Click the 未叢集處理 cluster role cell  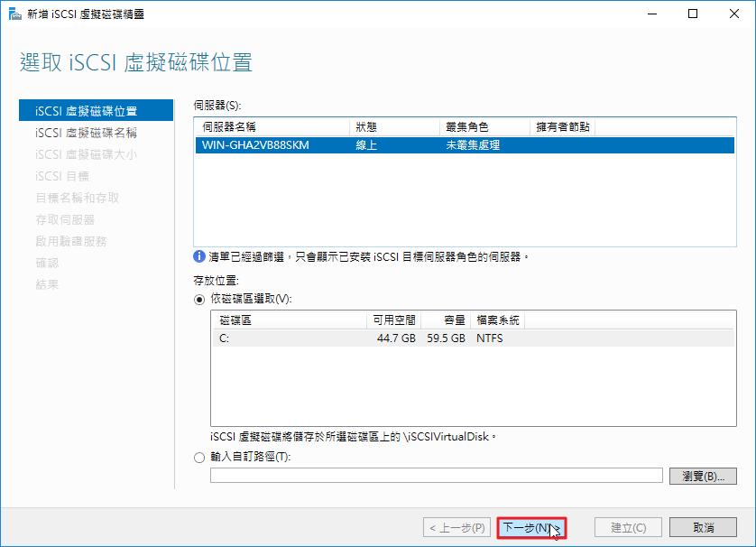point(473,145)
